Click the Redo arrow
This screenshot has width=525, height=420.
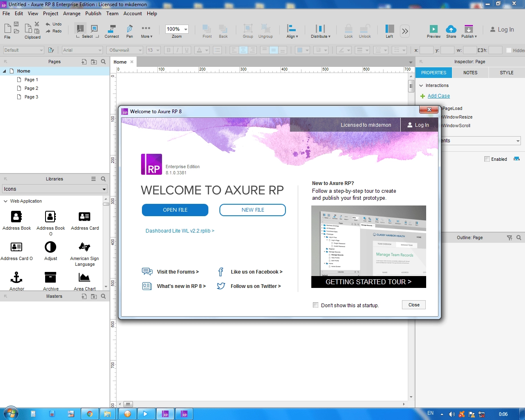tap(48, 31)
